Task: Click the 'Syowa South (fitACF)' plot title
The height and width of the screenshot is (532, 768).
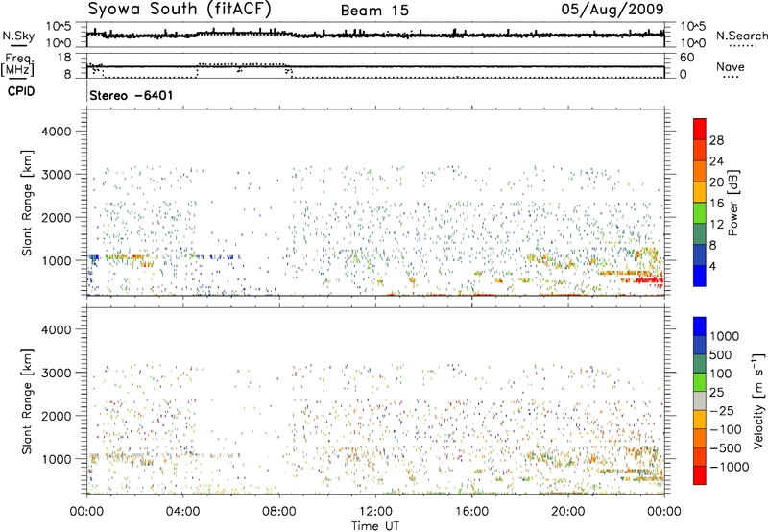Action: (x=180, y=9)
